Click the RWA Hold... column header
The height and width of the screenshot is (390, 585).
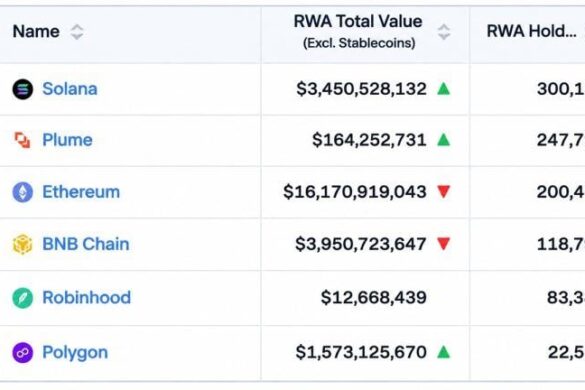click(x=532, y=31)
